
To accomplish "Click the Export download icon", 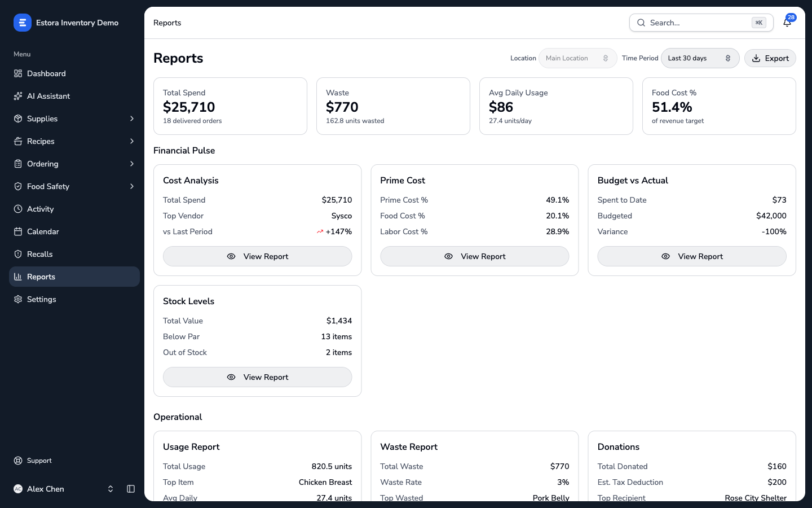I will point(756,58).
